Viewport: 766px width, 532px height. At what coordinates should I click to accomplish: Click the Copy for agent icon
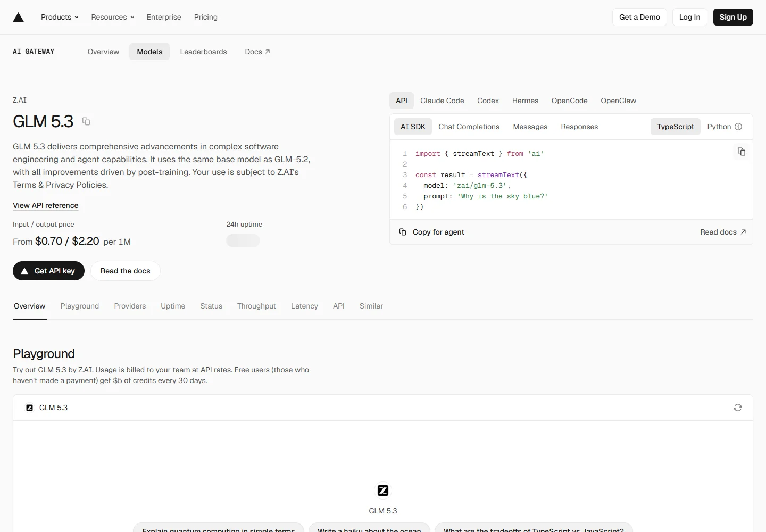point(403,232)
